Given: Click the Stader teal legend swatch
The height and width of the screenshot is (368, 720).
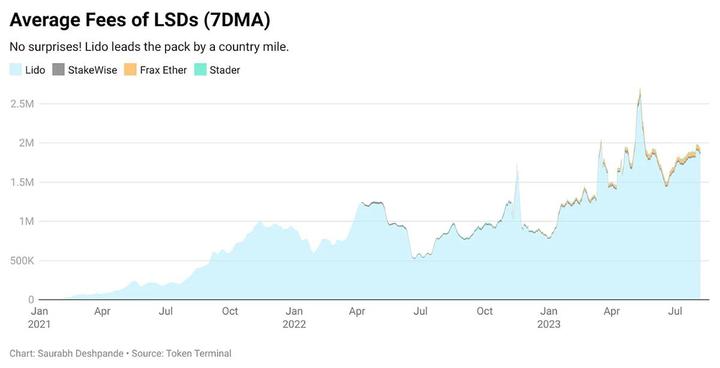Looking at the screenshot, I should 200,70.
